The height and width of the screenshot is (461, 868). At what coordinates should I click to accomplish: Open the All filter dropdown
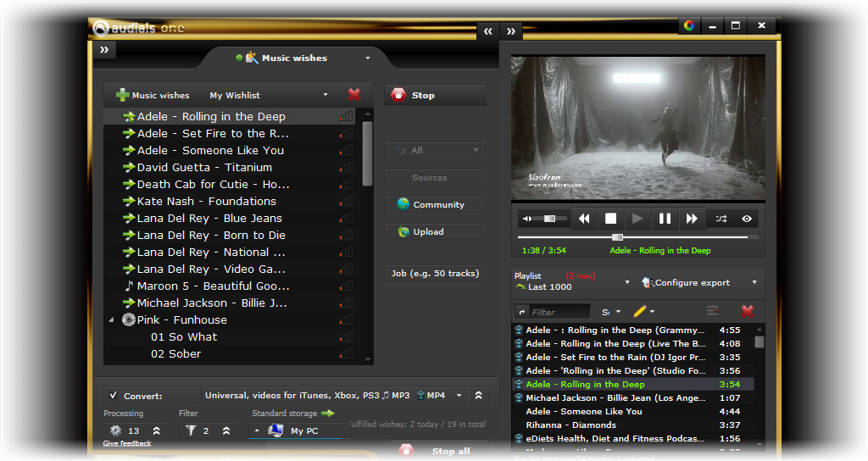[435, 150]
